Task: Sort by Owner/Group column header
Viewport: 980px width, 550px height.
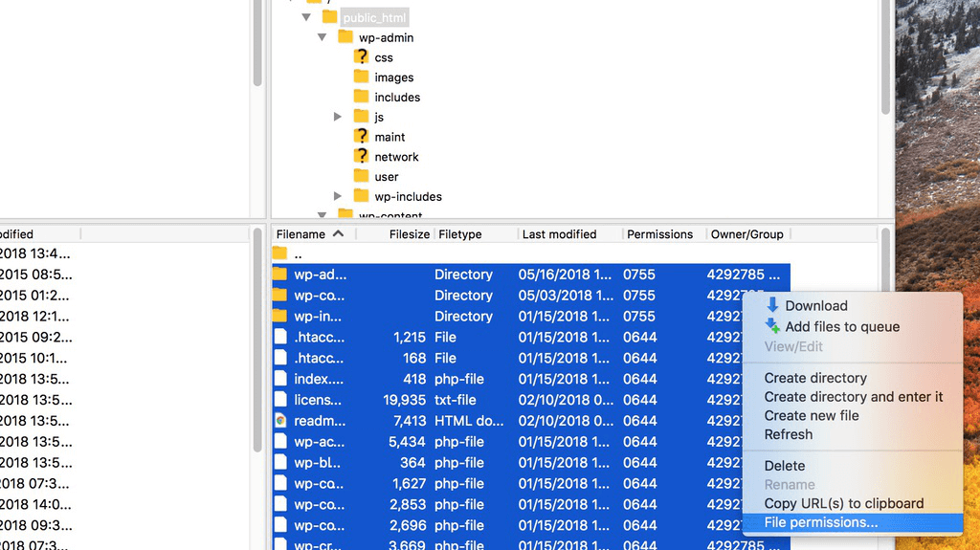Action: [x=746, y=233]
